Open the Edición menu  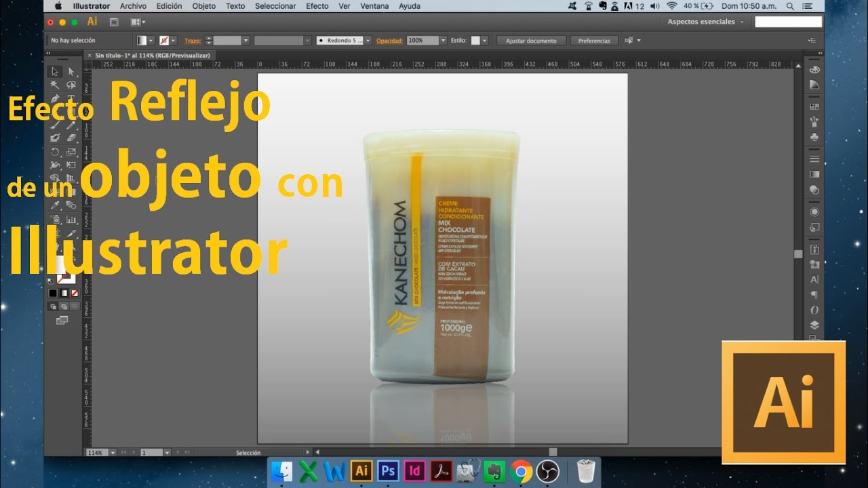(x=169, y=6)
